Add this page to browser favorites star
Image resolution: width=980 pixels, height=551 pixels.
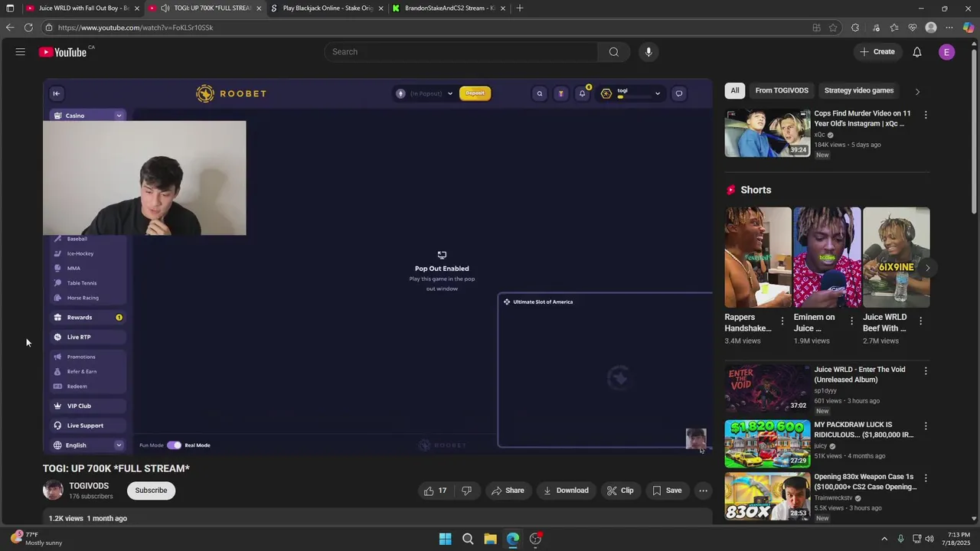coord(833,28)
